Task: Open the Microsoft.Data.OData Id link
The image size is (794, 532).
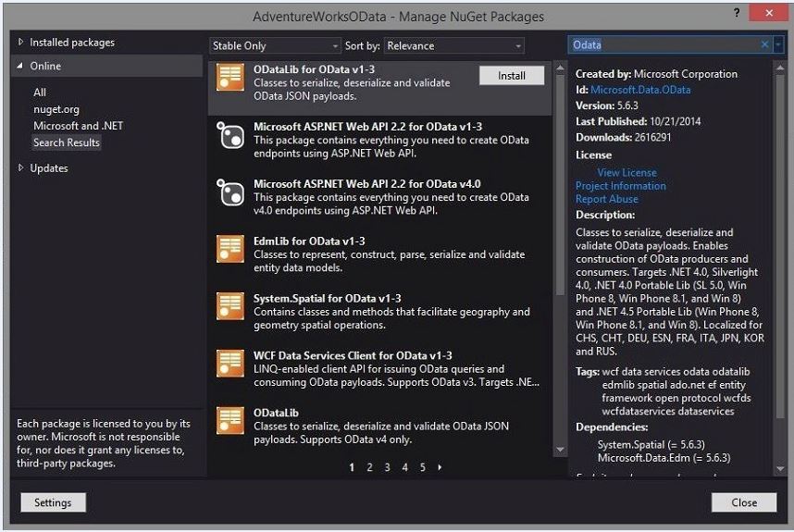Action: click(640, 90)
